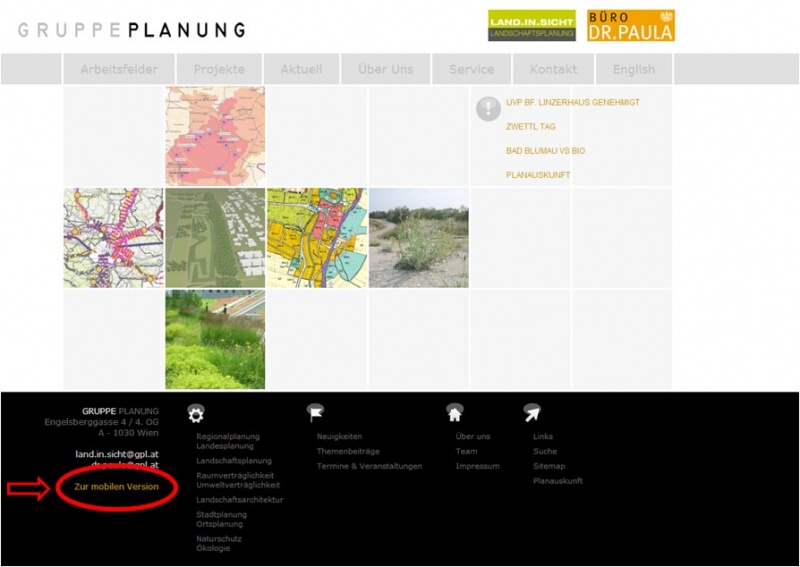800x567 pixels.
Task: Open the Kontakt page from navigation
Action: coord(553,69)
